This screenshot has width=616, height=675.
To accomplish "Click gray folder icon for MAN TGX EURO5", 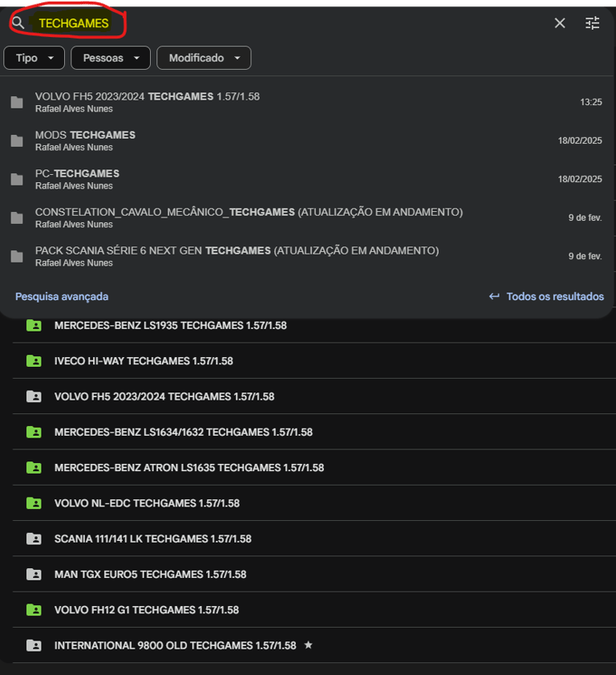I will (34, 574).
